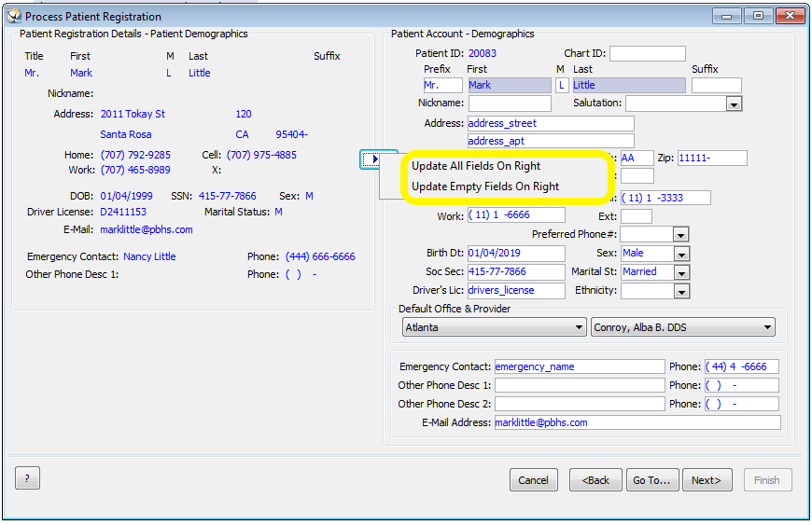Click the Last name field containing Little
This screenshot has height=525, width=812.
(629, 86)
